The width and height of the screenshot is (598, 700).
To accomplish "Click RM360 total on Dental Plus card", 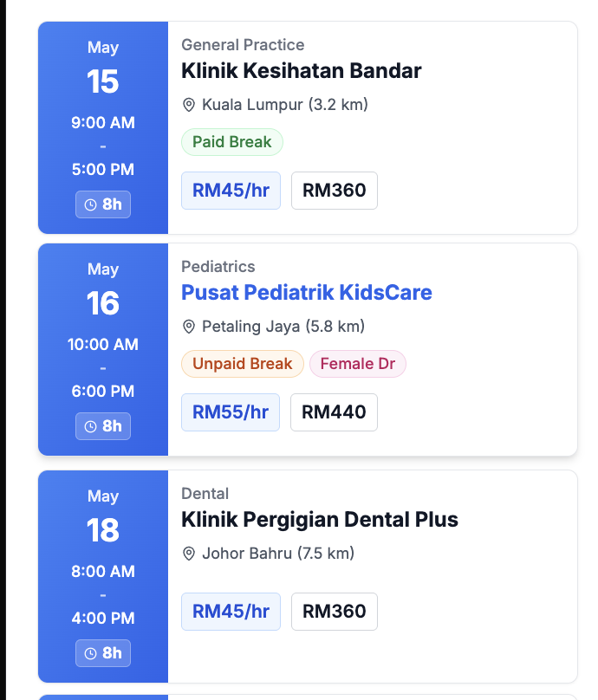I will [335, 612].
